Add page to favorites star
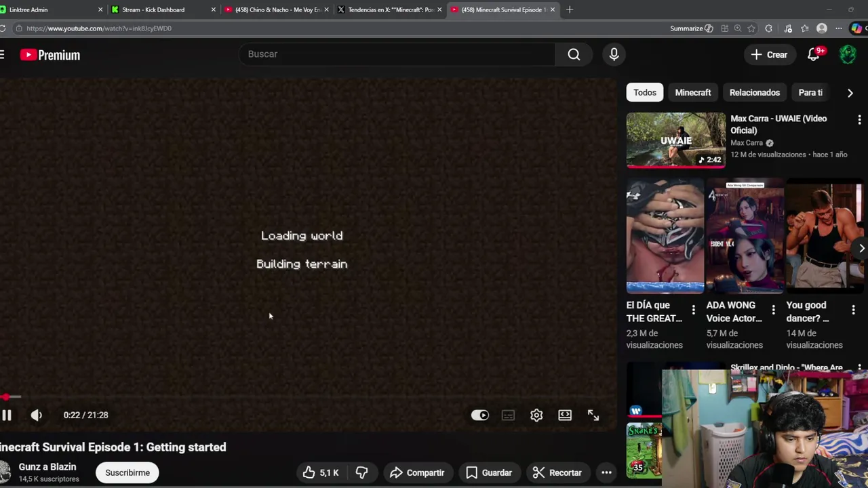 (751, 28)
